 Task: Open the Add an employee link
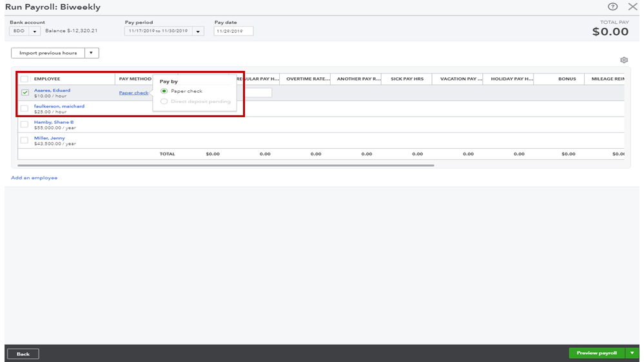[34, 178]
